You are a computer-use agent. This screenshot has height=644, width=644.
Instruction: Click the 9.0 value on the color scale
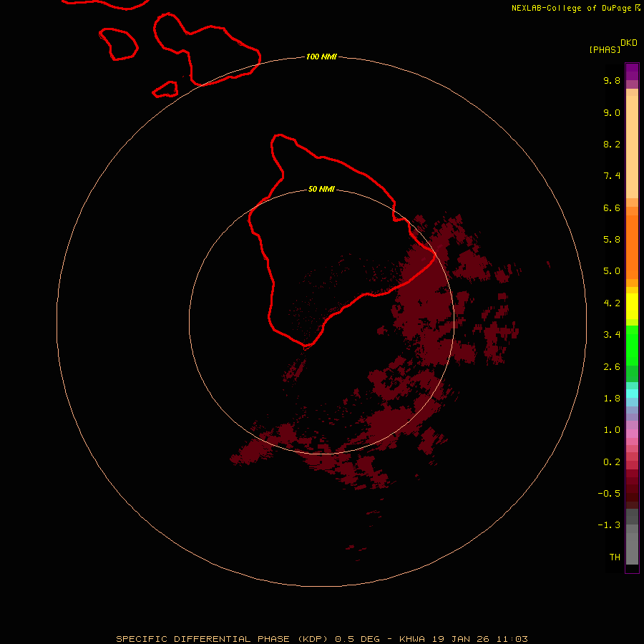(612, 112)
